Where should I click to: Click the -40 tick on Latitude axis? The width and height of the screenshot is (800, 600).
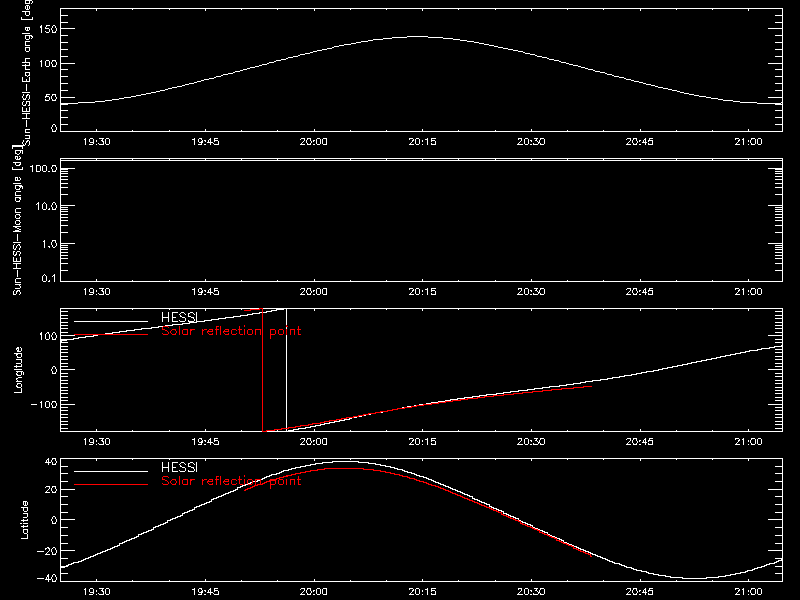(47, 578)
